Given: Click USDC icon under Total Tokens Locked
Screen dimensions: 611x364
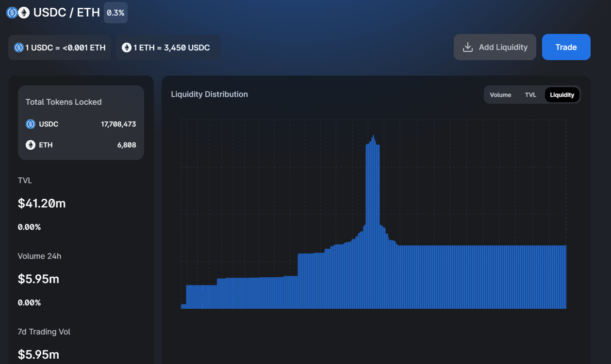Looking at the screenshot, I should (x=31, y=124).
